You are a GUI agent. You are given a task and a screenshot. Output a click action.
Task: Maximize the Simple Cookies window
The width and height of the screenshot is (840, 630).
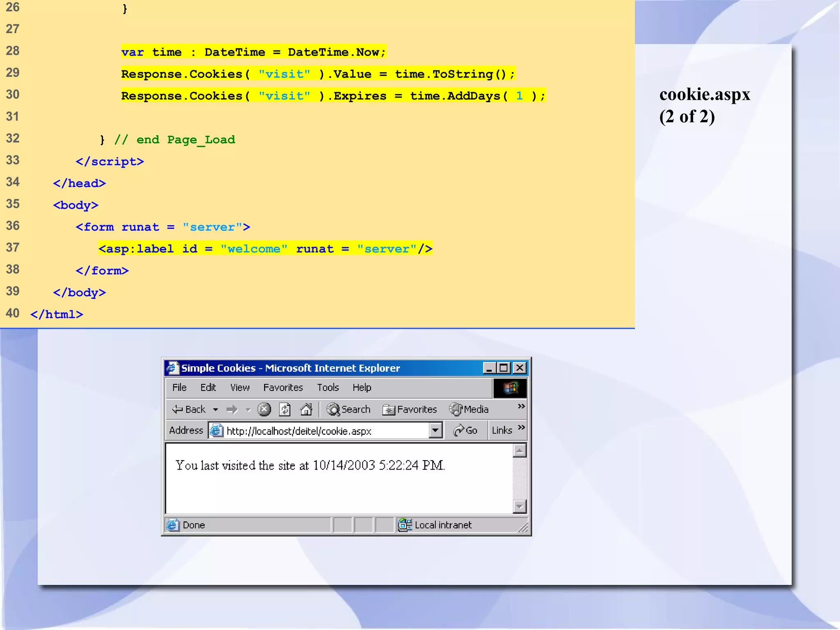[x=504, y=368]
